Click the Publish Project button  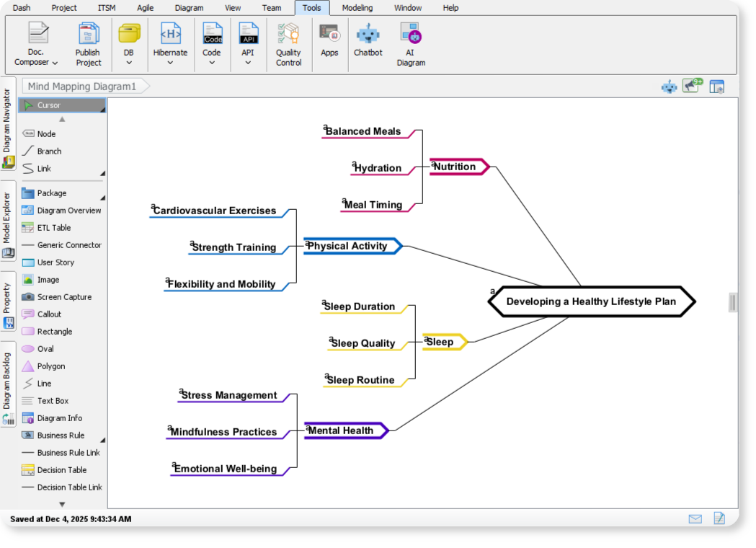tap(88, 43)
